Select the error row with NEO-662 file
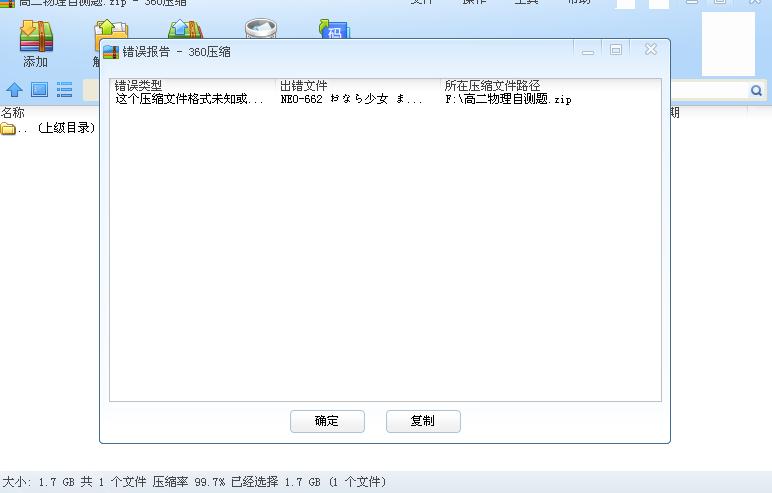The image size is (772, 493). 350,99
